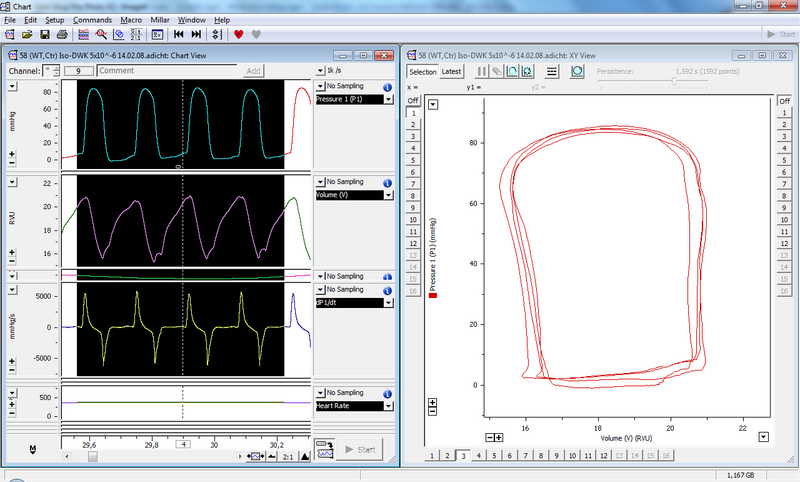Open the Heart Rate channel dropdown

click(x=386, y=406)
